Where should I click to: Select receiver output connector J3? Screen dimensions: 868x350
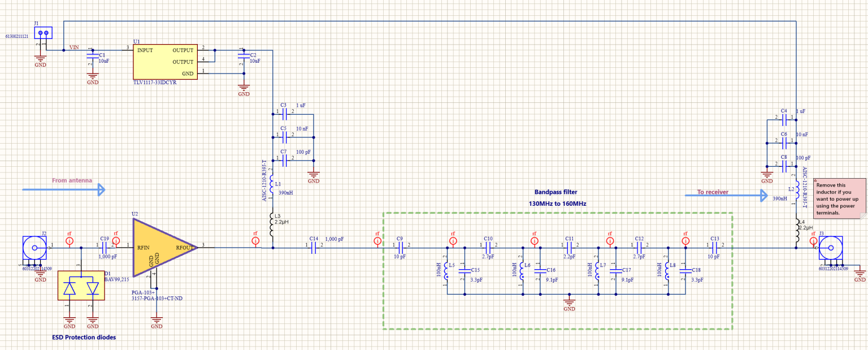(830, 249)
